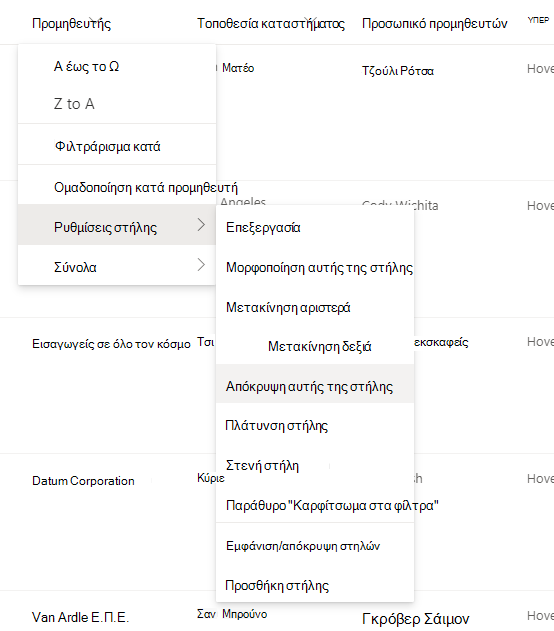Image resolution: width=554 pixels, height=631 pixels.
Task: Open the Τοποθεσία καταστήματος column header
Action: pos(271,23)
